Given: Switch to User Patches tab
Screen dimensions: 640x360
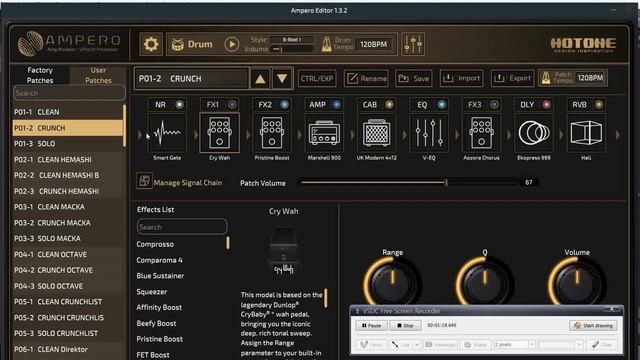Looking at the screenshot, I should click(x=98, y=75).
